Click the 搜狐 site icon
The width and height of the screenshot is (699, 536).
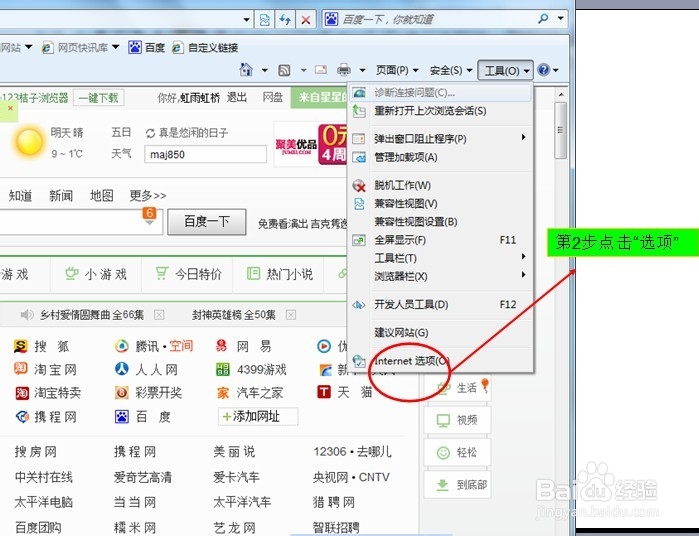[21, 346]
